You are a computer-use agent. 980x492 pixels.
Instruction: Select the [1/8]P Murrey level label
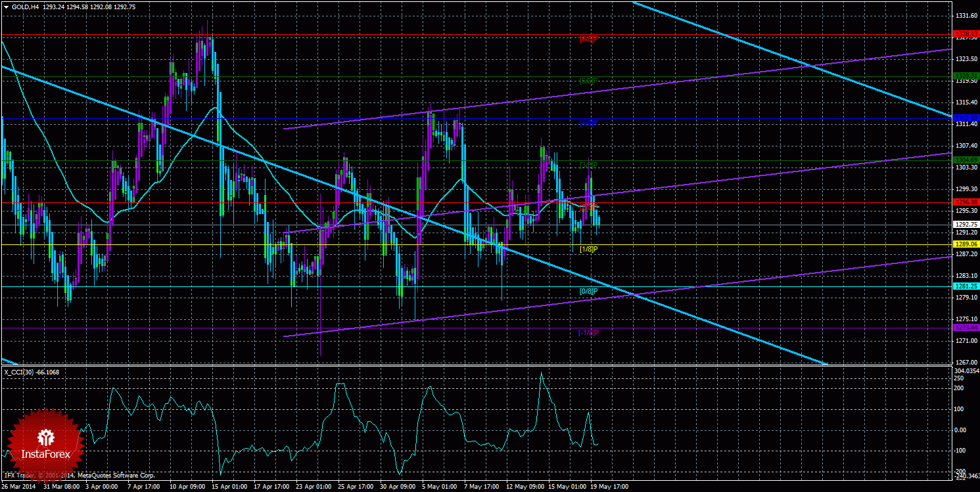coord(588,249)
